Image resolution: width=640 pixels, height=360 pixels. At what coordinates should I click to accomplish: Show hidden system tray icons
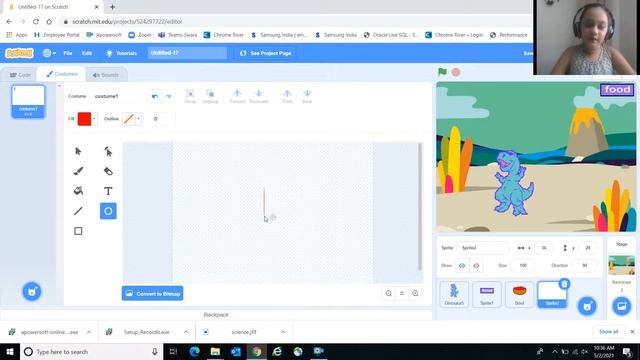click(554, 351)
